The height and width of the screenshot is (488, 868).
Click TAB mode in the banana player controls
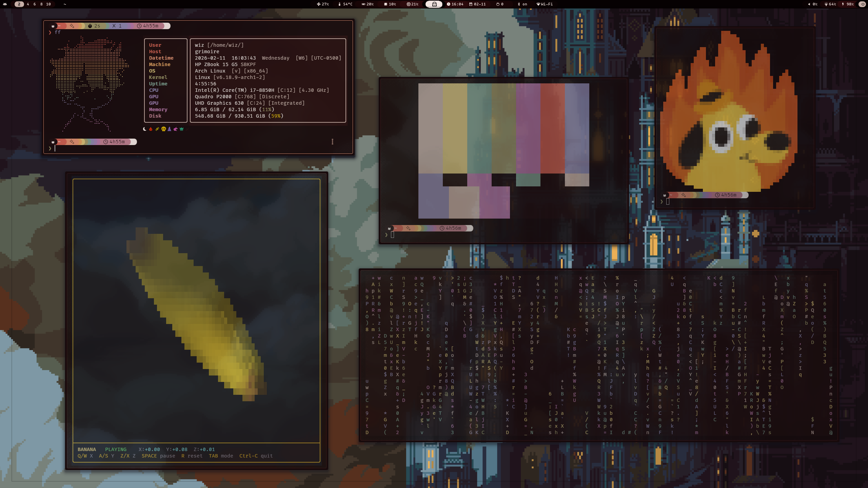point(221,456)
